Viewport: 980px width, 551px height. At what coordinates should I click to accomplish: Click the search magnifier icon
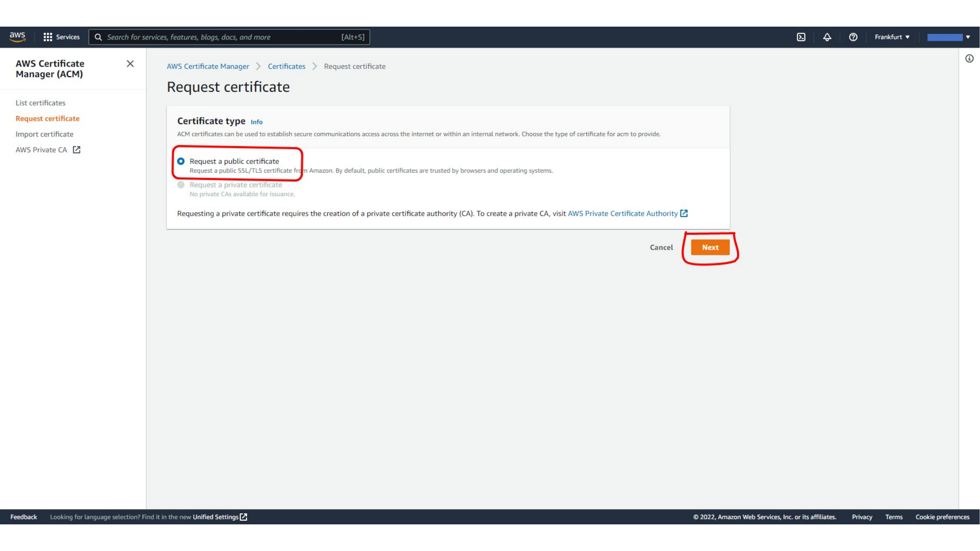click(98, 37)
